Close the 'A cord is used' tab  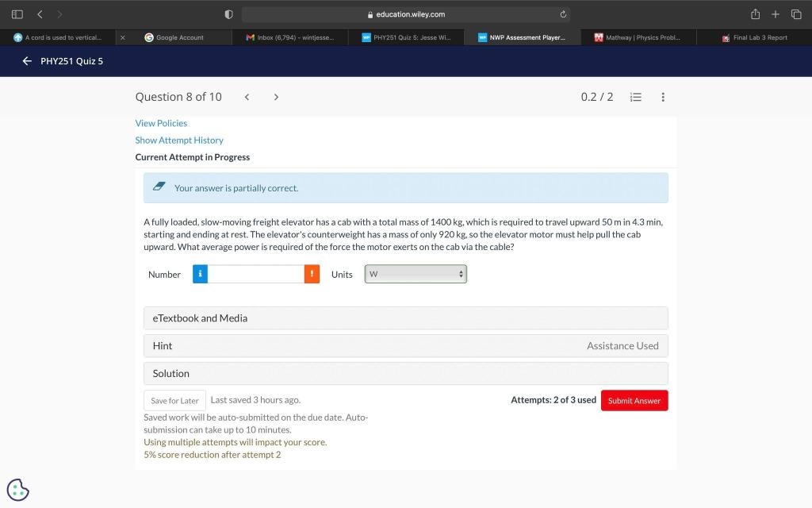(x=123, y=37)
